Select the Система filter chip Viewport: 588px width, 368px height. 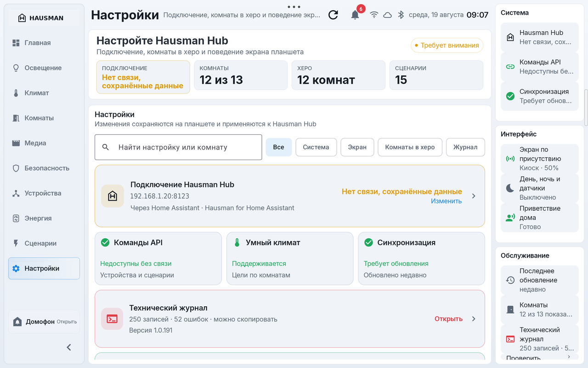[x=316, y=147]
